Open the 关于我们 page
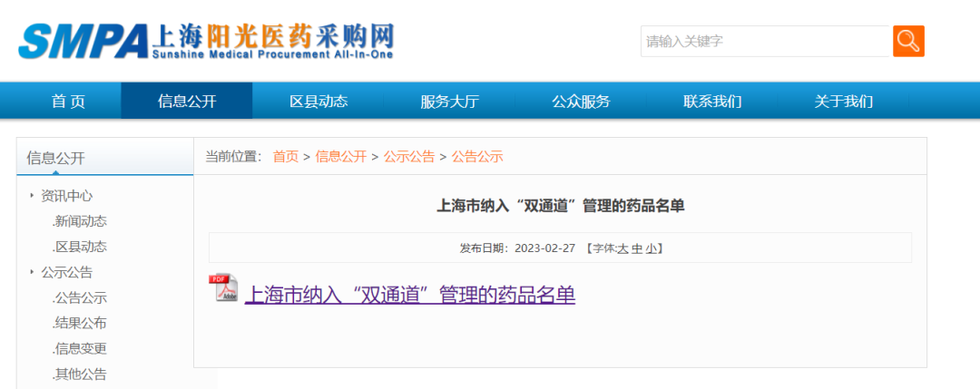The width and height of the screenshot is (980, 389). [843, 102]
